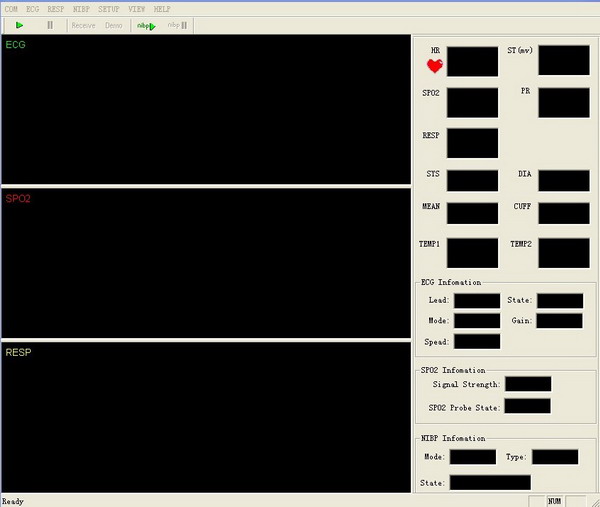Open the COM menu
The image size is (600, 507).
point(11,8)
